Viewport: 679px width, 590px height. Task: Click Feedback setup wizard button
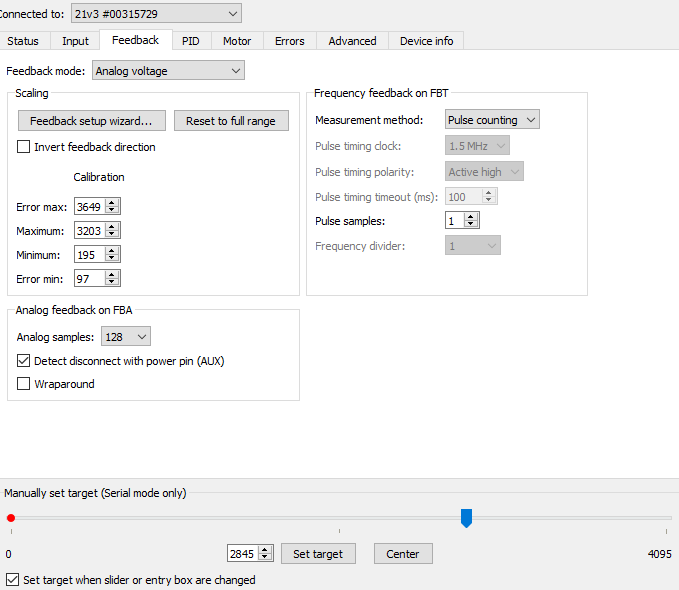click(91, 121)
